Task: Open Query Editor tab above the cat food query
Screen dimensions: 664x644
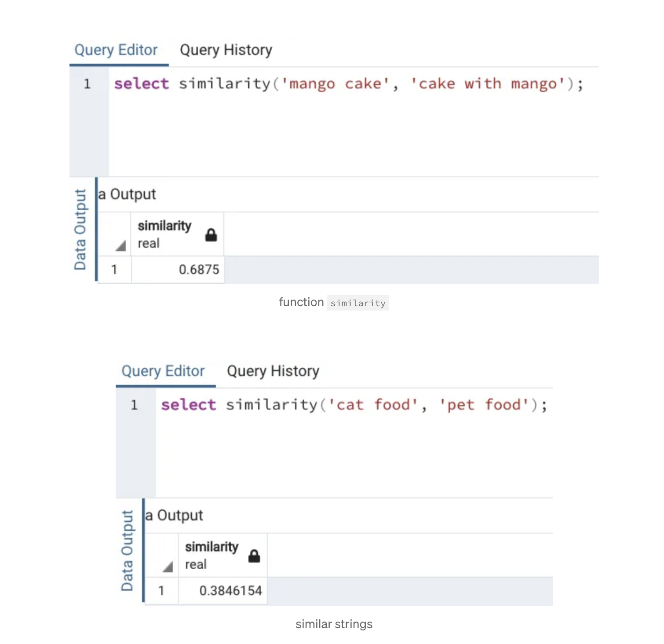Action: pos(163,371)
